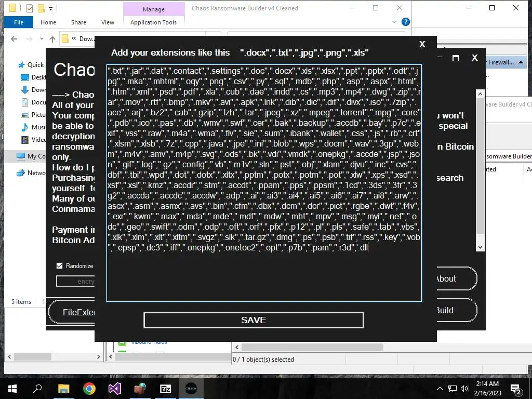Open the recent locations dropdown arrow
The height and width of the screenshot is (399, 532).
click(42, 39)
